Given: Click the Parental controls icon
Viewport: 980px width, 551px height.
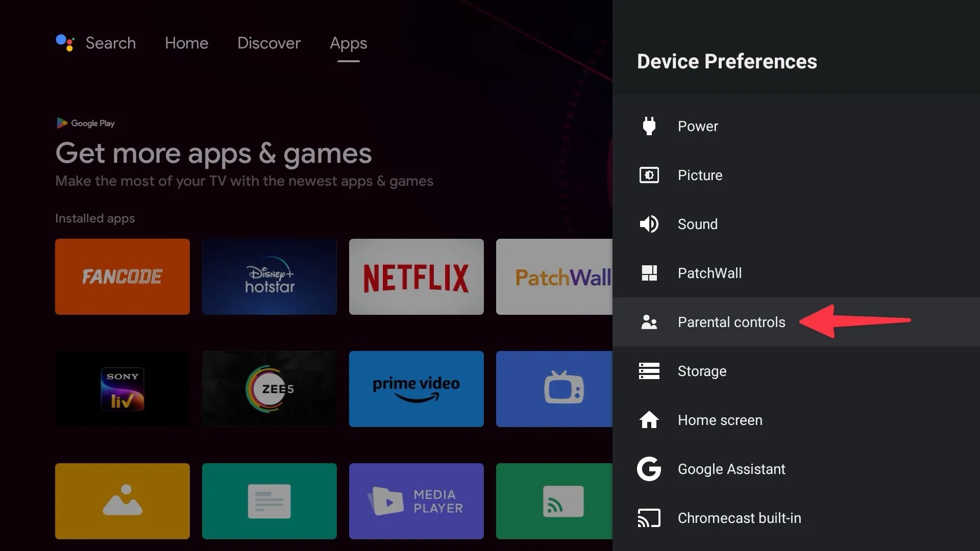Looking at the screenshot, I should [649, 322].
